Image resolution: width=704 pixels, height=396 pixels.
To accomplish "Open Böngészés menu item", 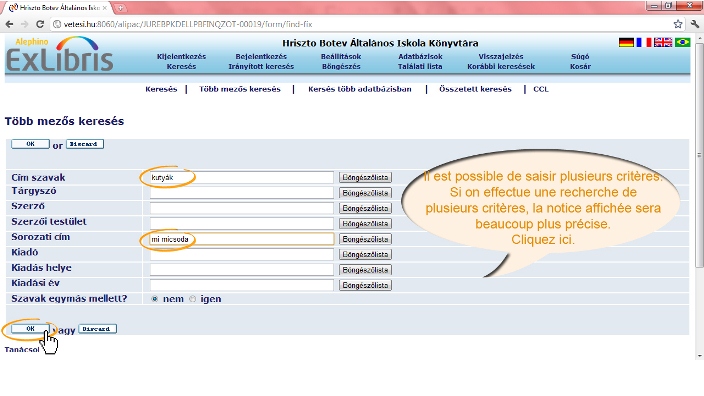I will (341, 66).
